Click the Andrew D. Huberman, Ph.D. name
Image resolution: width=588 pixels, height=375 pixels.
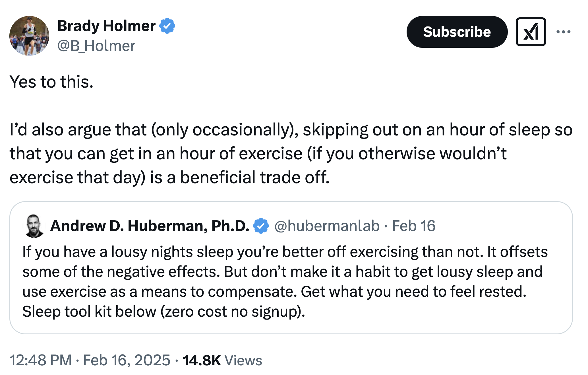pos(150,226)
